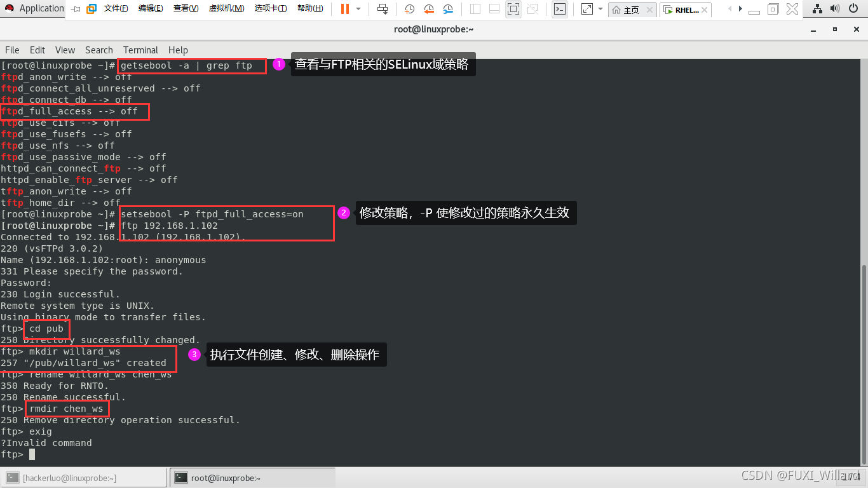Screen dimensions: 868x488
Task: Click the terminal vertical scrollbar
Action: (x=864, y=363)
